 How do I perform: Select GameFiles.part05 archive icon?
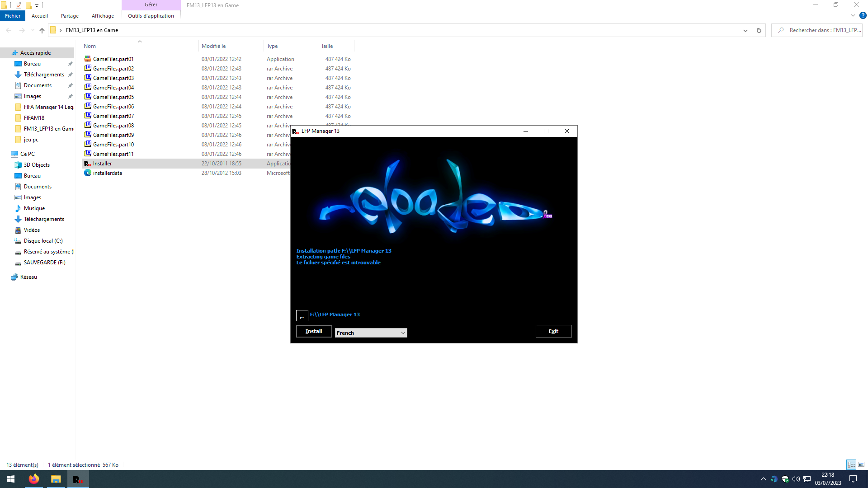[x=88, y=97]
